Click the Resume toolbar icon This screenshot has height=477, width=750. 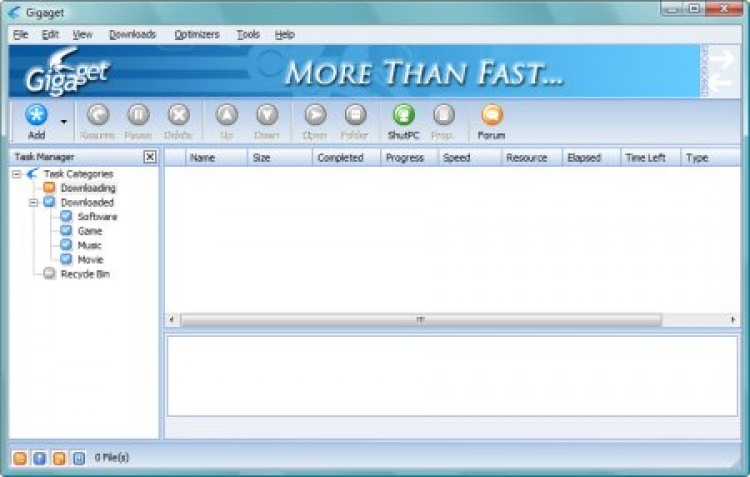click(x=98, y=115)
